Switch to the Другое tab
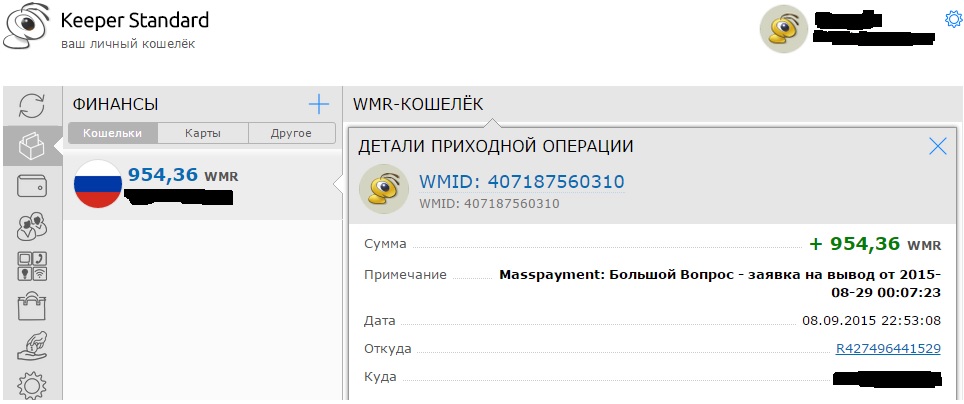 [x=291, y=133]
